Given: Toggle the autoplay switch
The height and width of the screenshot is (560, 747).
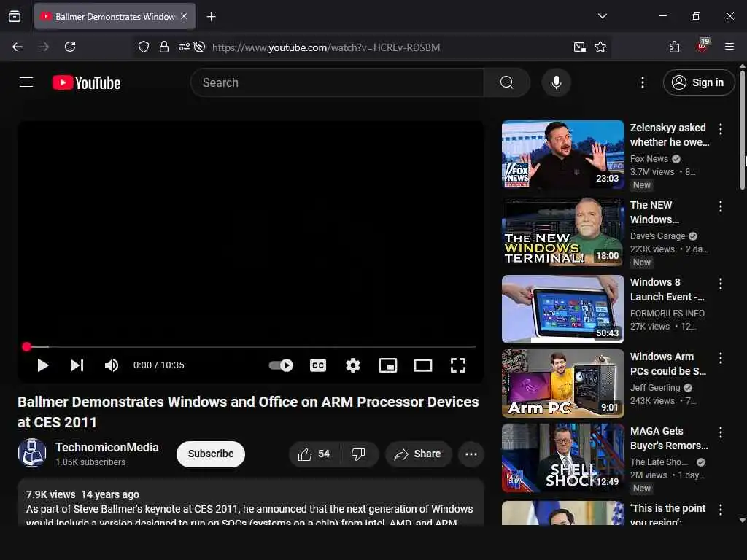Looking at the screenshot, I should click(281, 365).
